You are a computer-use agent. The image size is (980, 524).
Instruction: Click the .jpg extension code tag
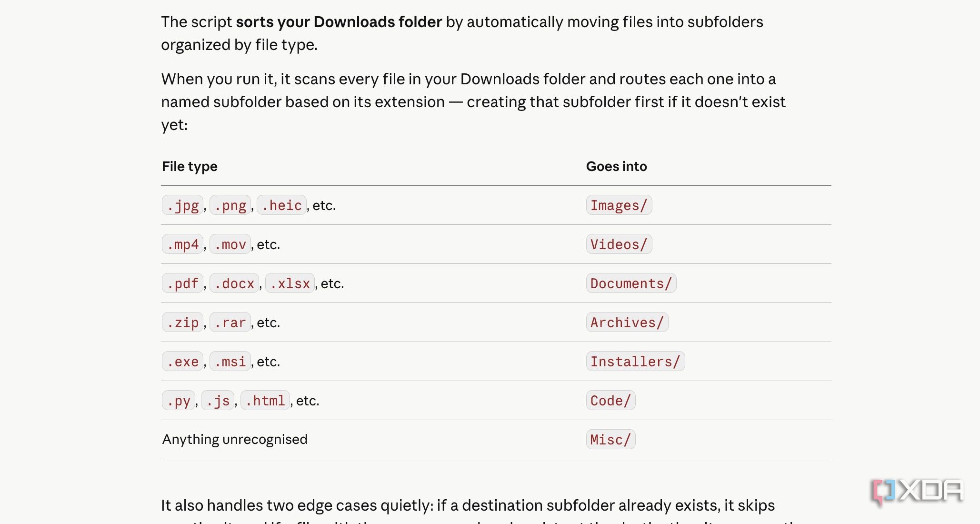183,205
